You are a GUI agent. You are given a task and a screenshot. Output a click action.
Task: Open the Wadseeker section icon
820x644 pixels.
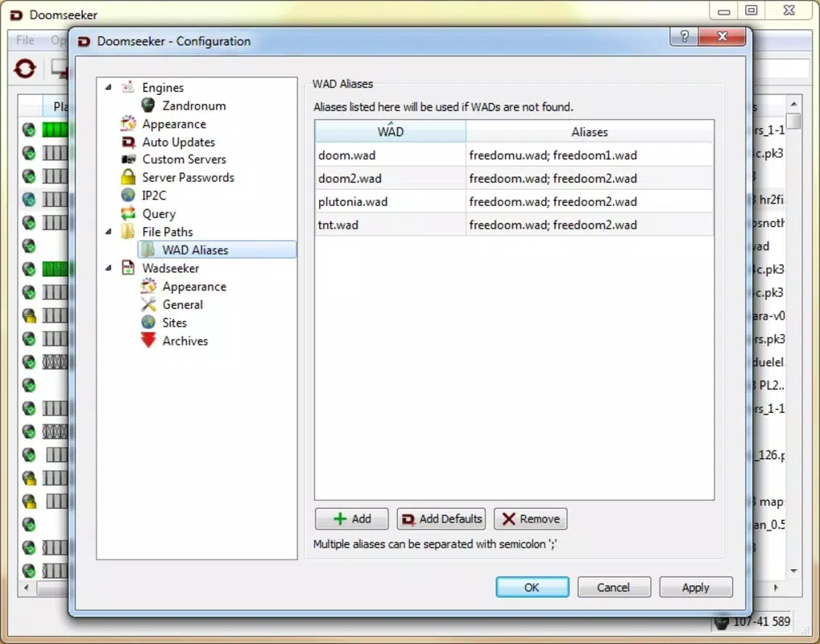coord(128,267)
